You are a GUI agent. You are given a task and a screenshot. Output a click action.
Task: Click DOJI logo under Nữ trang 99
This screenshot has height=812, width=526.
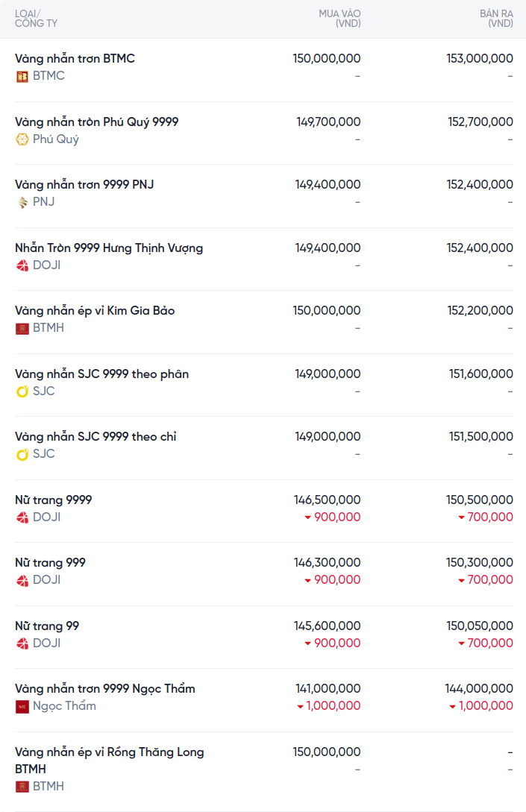22,643
